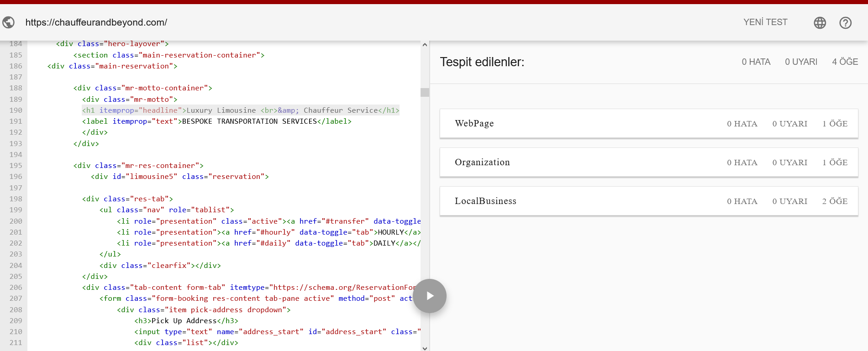Viewport: 868px width, 351px height.
Task: Click the 'Pick Up Address' h3 code line
Action: [186, 321]
